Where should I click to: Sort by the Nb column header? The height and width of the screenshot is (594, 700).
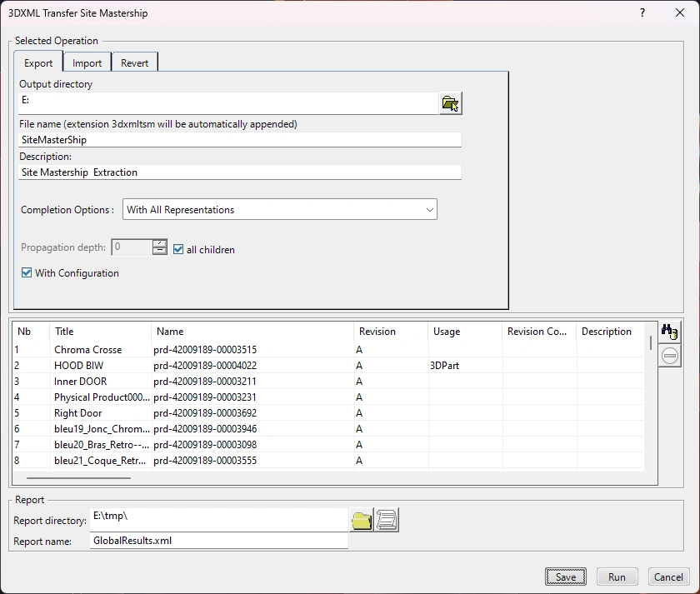click(x=32, y=331)
